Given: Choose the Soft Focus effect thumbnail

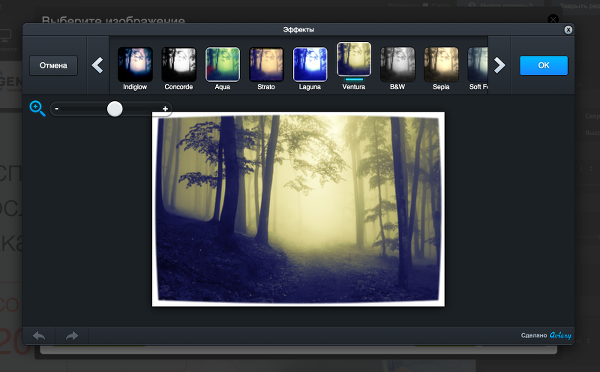Looking at the screenshot, I should (x=478, y=64).
